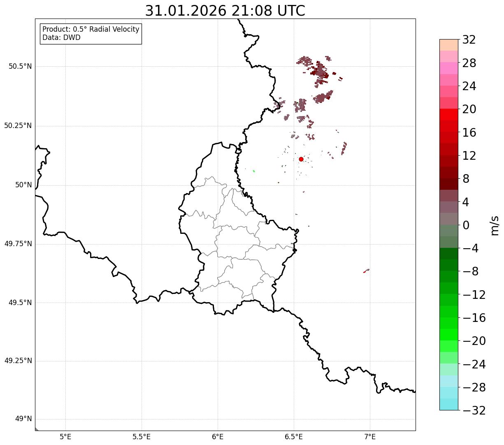Click the 7°E longitude label
The width and height of the screenshot is (504, 445).
[370, 437]
